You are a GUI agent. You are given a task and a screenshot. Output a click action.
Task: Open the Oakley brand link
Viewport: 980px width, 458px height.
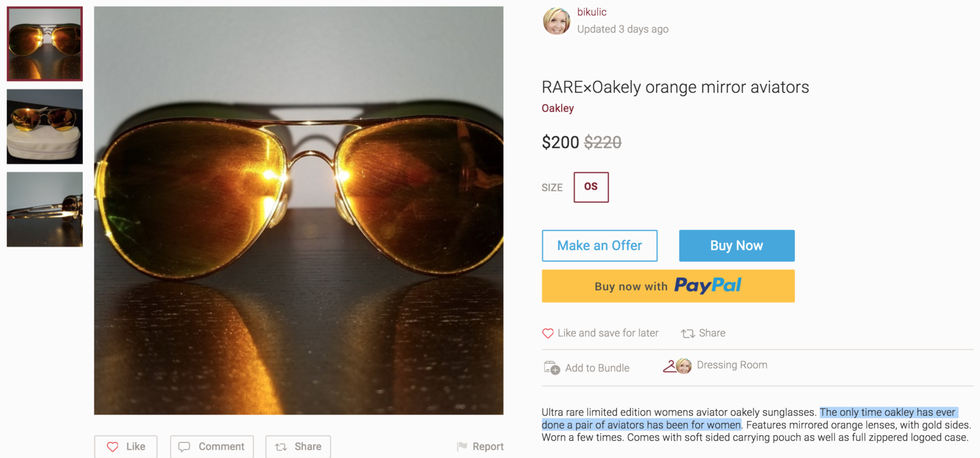[x=557, y=109]
